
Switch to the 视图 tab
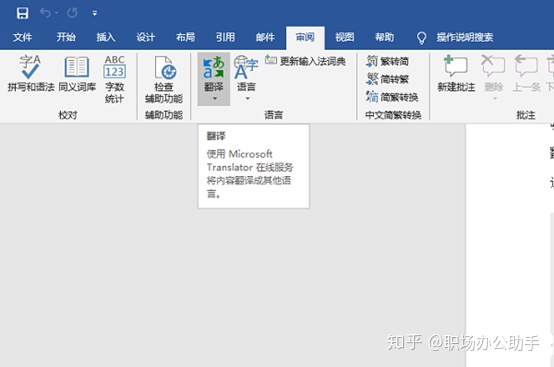(344, 37)
